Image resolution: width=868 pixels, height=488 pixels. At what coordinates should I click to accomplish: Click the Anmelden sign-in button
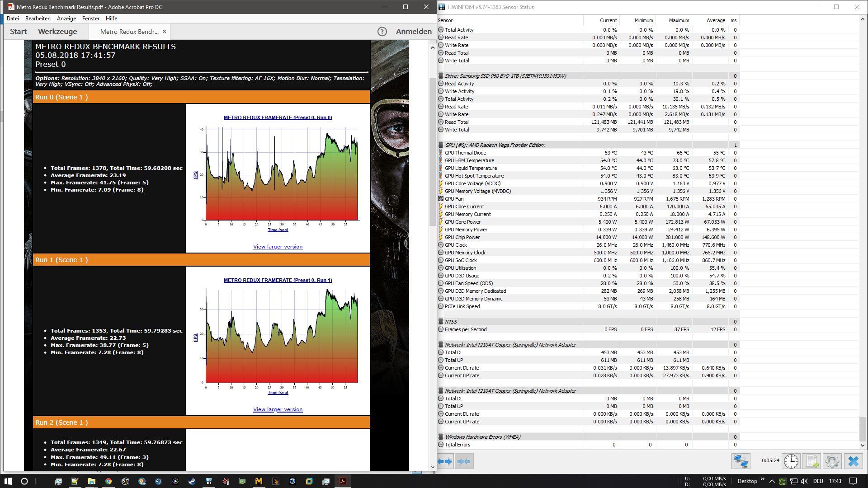coord(414,32)
